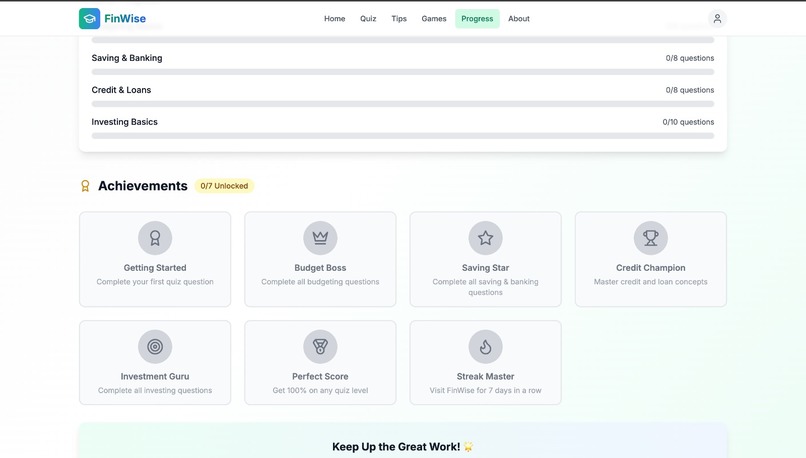Click the FinWise brand name link
Image resolution: width=806 pixels, height=458 pixels.
pyautogui.click(x=125, y=19)
